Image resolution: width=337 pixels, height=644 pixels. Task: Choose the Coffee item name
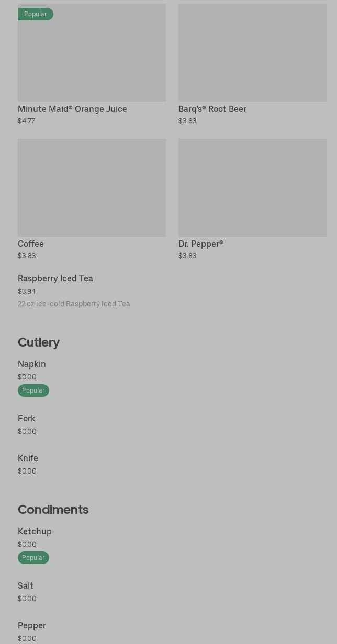pyautogui.click(x=31, y=244)
